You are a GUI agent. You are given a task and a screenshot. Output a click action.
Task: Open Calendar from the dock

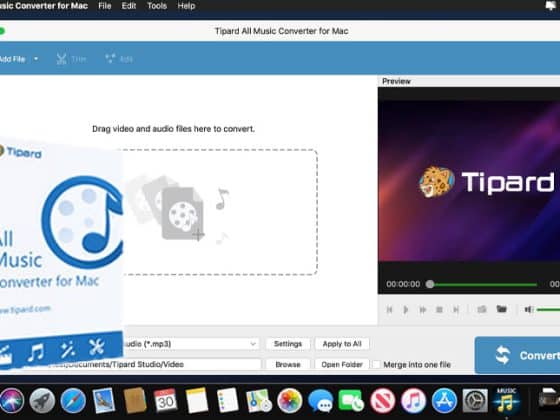(165, 400)
